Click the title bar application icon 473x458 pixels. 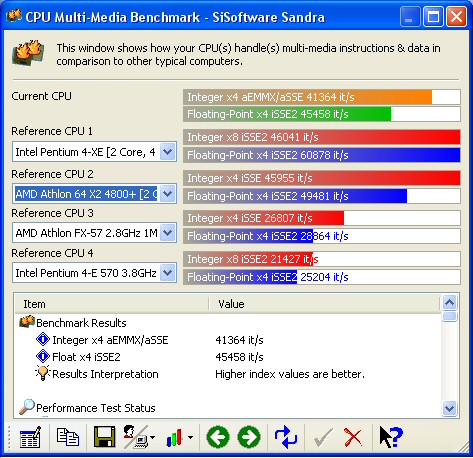[x=14, y=16]
